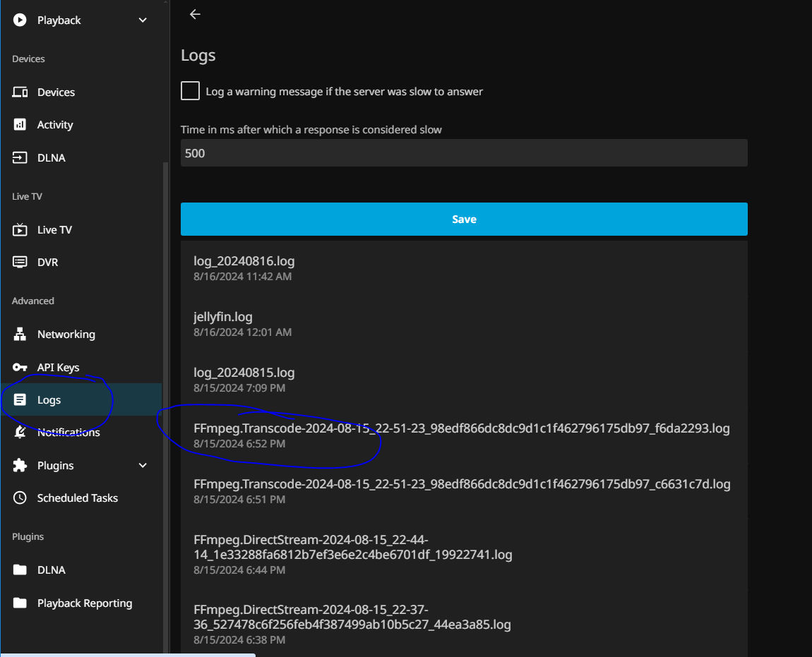The height and width of the screenshot is (657, 812).
Task: Click the Networking icon in sidebar
Action: point(20,334)
